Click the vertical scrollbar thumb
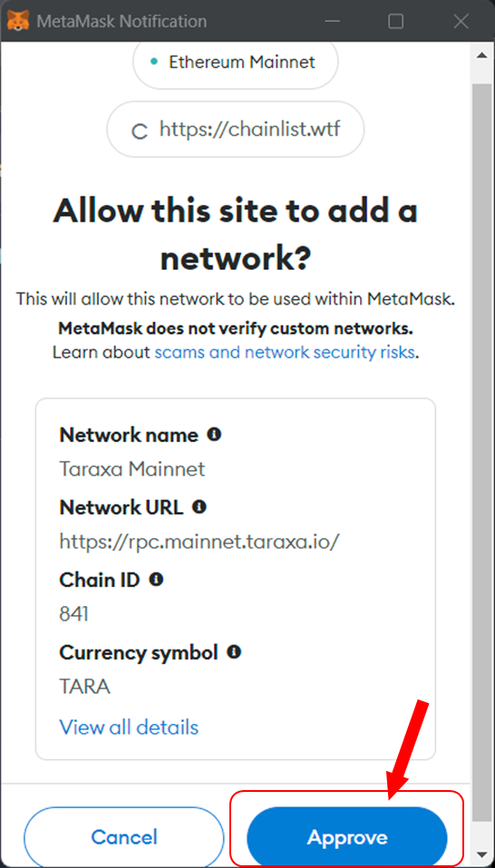495x868 pixels. coord(481,454)
